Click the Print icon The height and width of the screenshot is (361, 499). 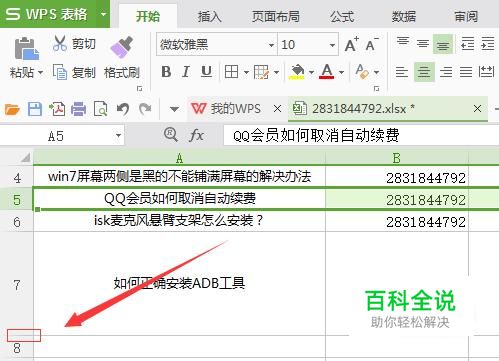(78, 109)
